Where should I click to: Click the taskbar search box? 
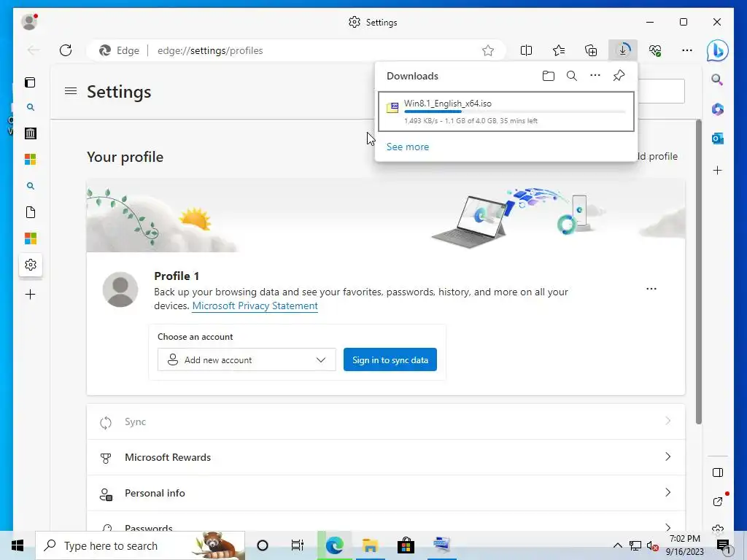(140, 545)
